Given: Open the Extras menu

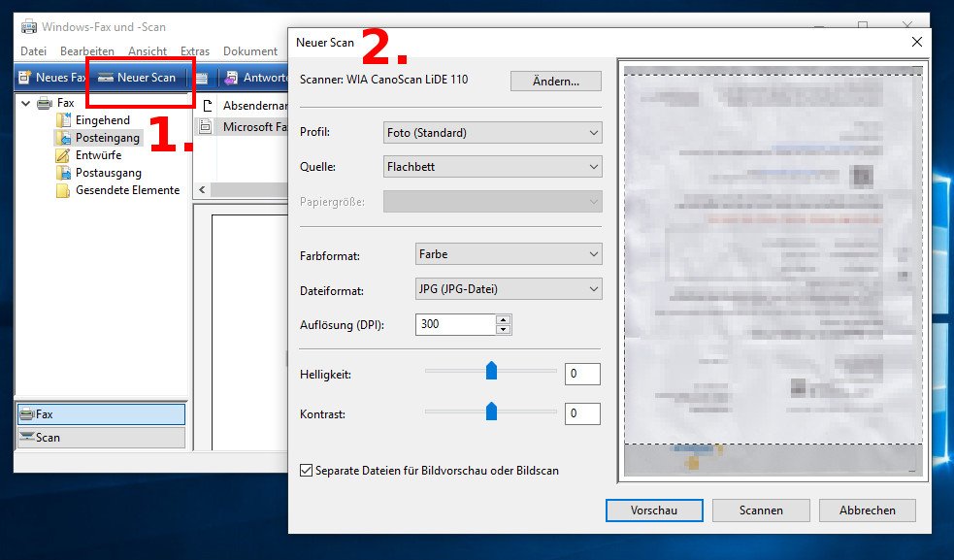Looking at the screenshot, I should [195, 50].
